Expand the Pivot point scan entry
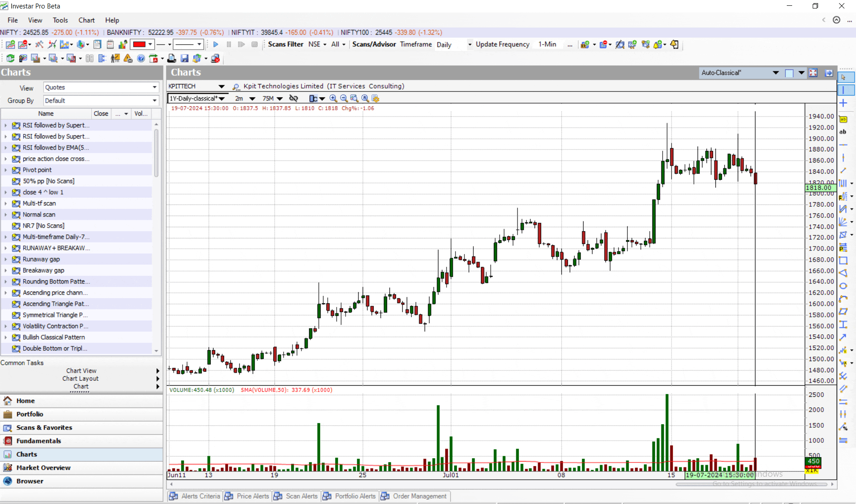 [x=5, y=170]
